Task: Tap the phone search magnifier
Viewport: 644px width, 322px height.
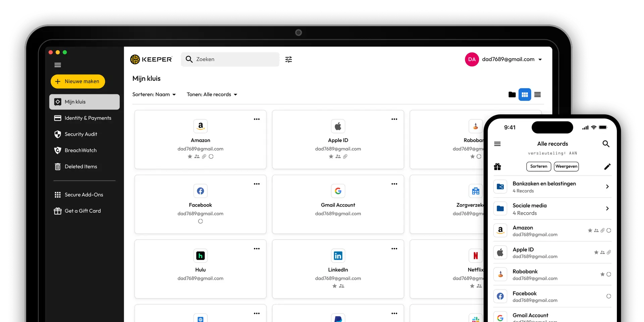Action: pyautogui.click(x=606, y=144)
